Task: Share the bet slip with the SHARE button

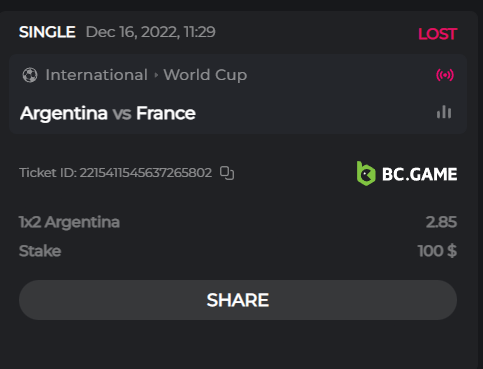Action: [238, 300]
